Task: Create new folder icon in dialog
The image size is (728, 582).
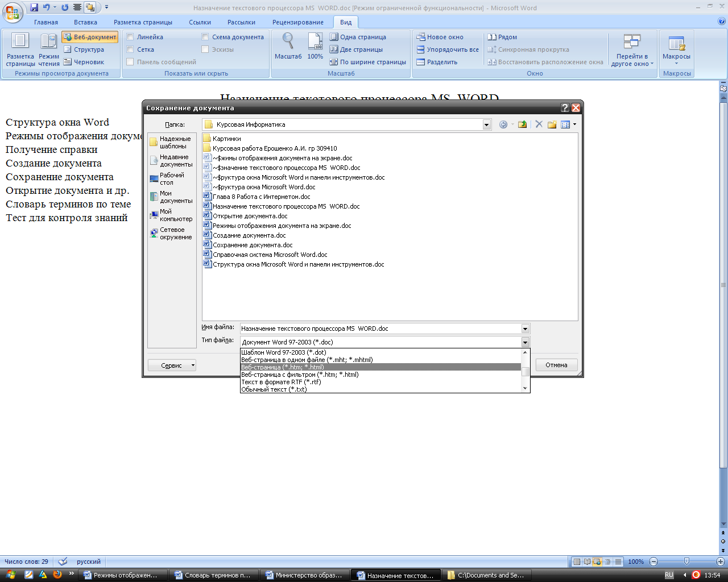Action: click(x=552, y=124)
